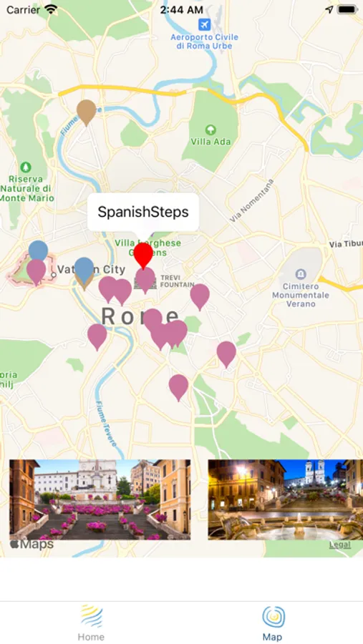
Task: Tap the pink pin east of Trevi Fountain
Action: (x=200, y=296)
